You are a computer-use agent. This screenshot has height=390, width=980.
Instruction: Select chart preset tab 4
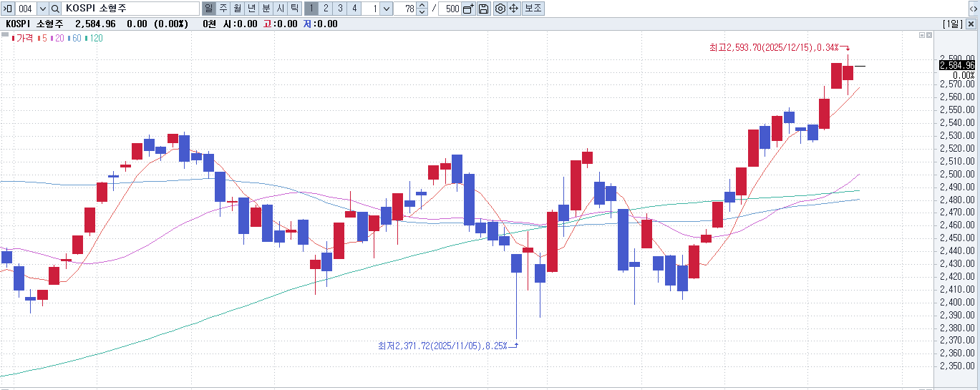354,9
